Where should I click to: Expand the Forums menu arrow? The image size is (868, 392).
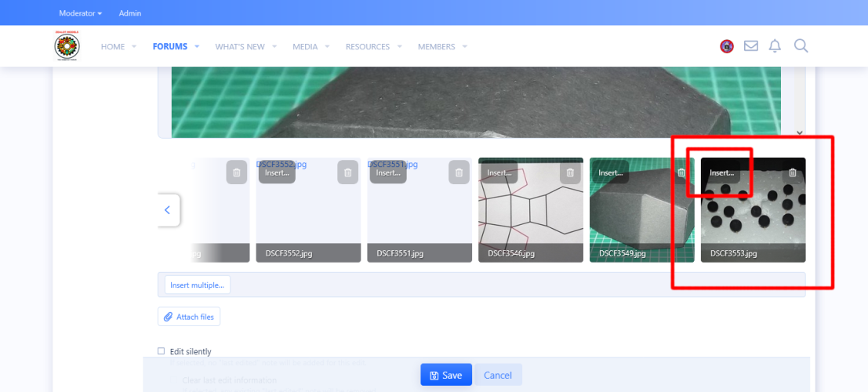(x=197, y=46)
